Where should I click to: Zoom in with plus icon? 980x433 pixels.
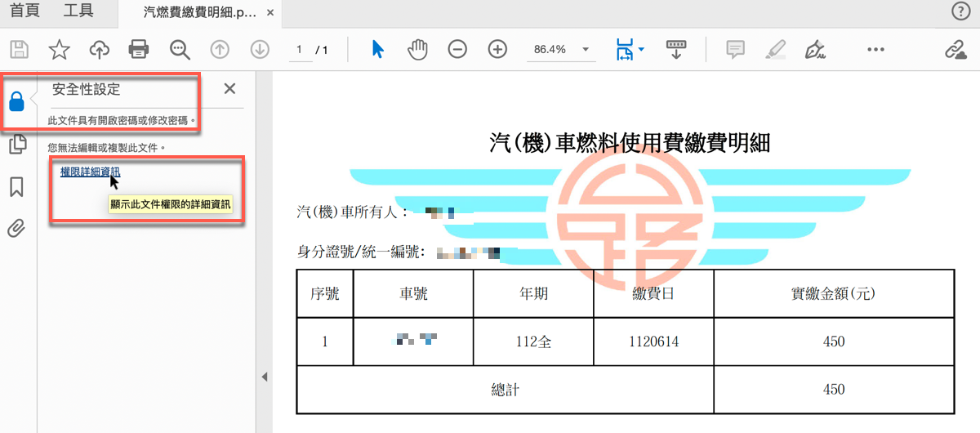click(497, 50)
